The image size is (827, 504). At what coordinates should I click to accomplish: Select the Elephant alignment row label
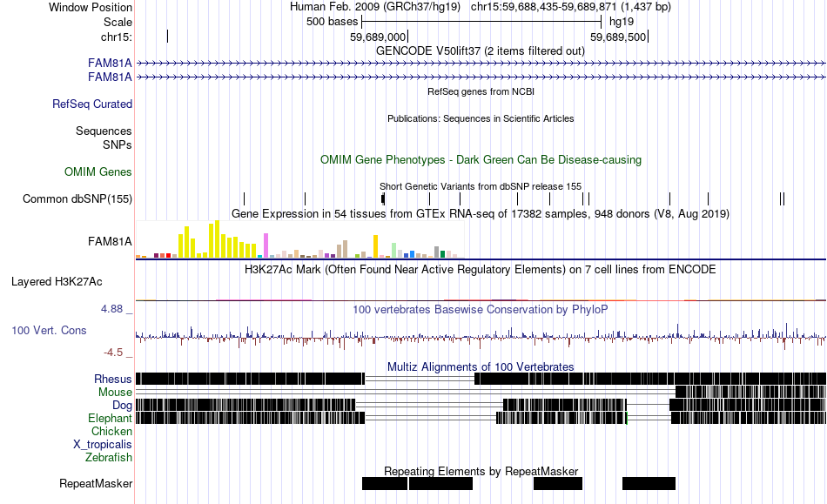110,418
